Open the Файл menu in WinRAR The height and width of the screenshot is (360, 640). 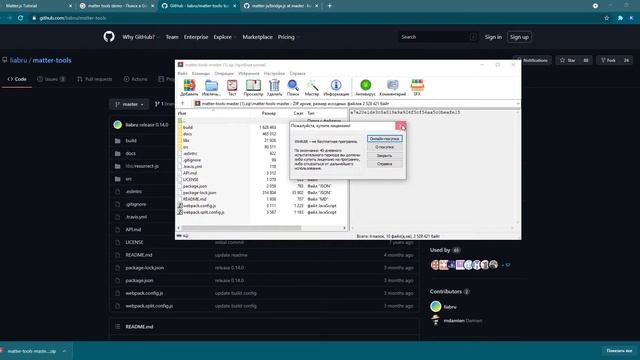click(182, 73)
